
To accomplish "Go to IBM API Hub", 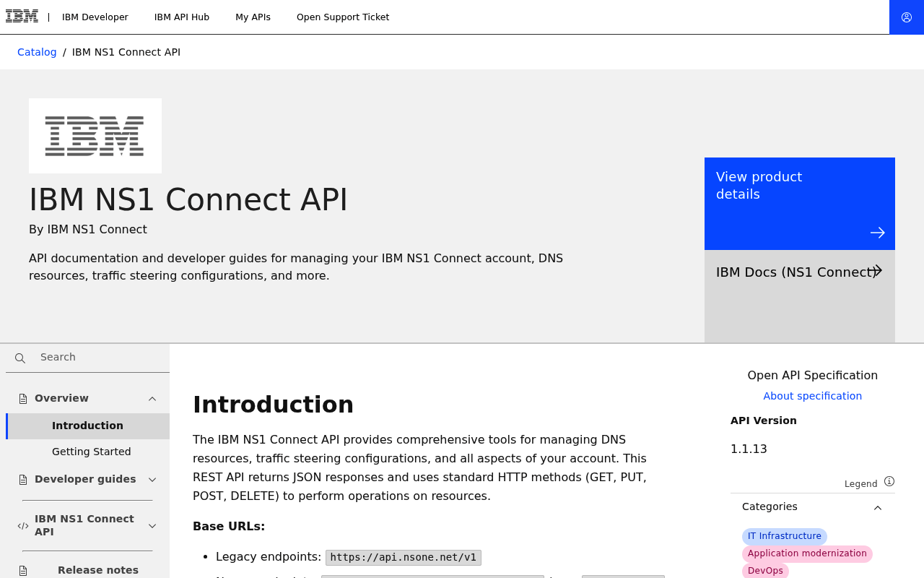I will point(182,17).
